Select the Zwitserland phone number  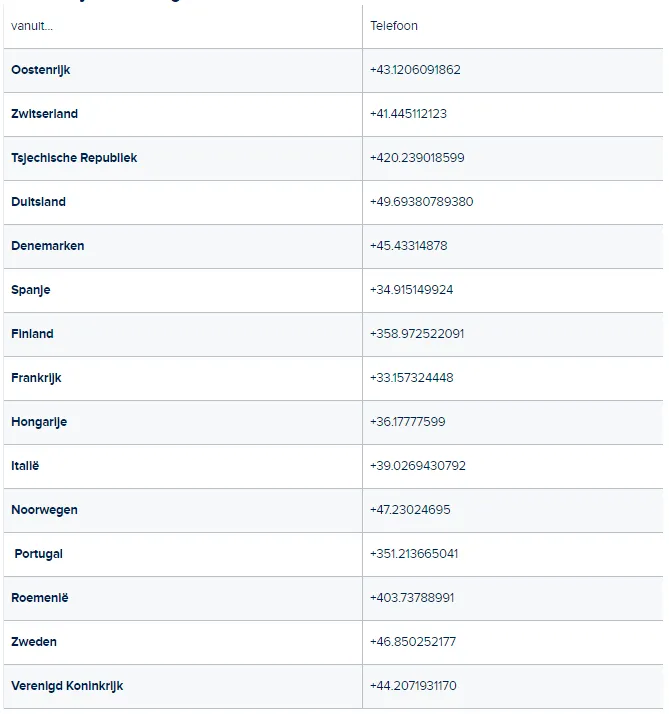(408, 114)
